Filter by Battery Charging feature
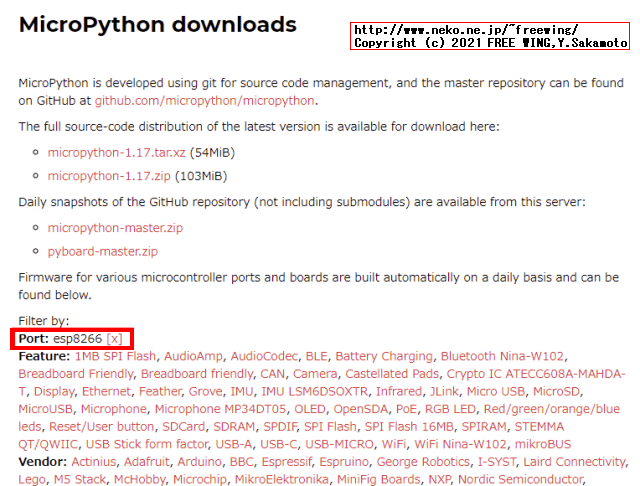The image size is (640, 486). (x=384, y=356)
